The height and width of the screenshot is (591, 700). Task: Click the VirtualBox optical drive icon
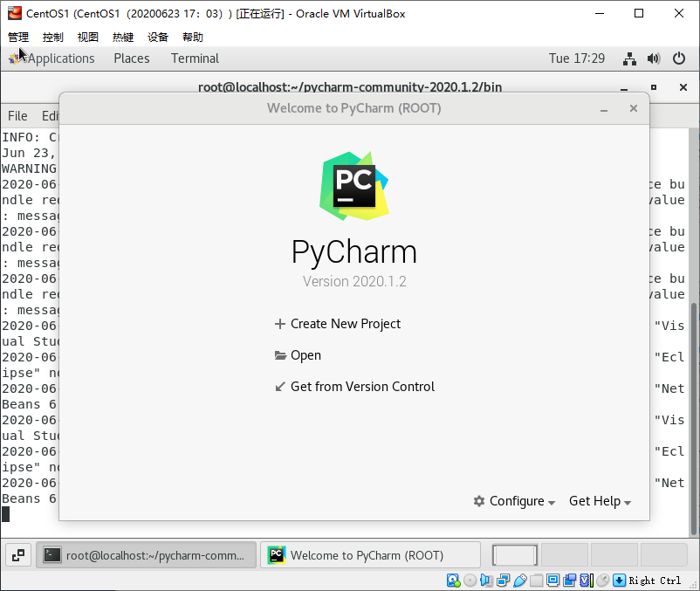point(470,581)
